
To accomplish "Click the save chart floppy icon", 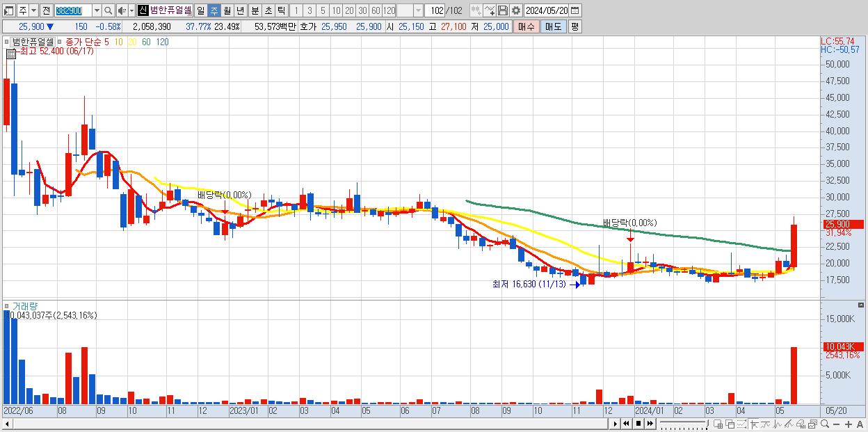I will [503, 10].
